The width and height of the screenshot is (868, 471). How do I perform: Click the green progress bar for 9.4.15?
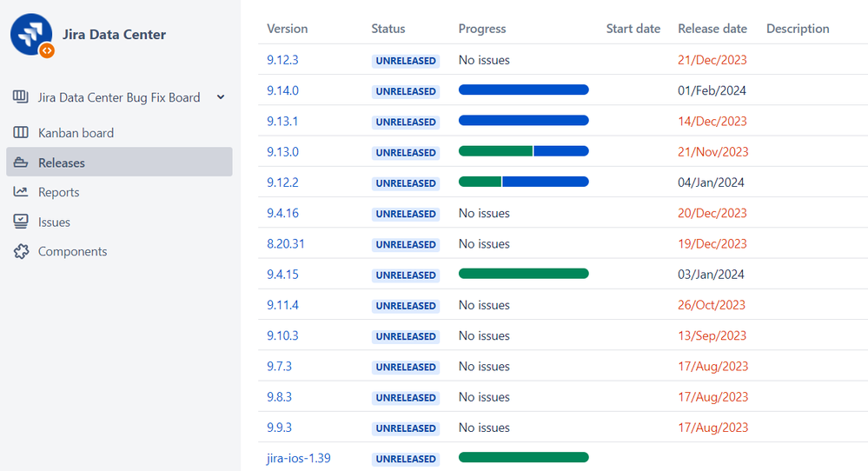[x=523, y=274]
